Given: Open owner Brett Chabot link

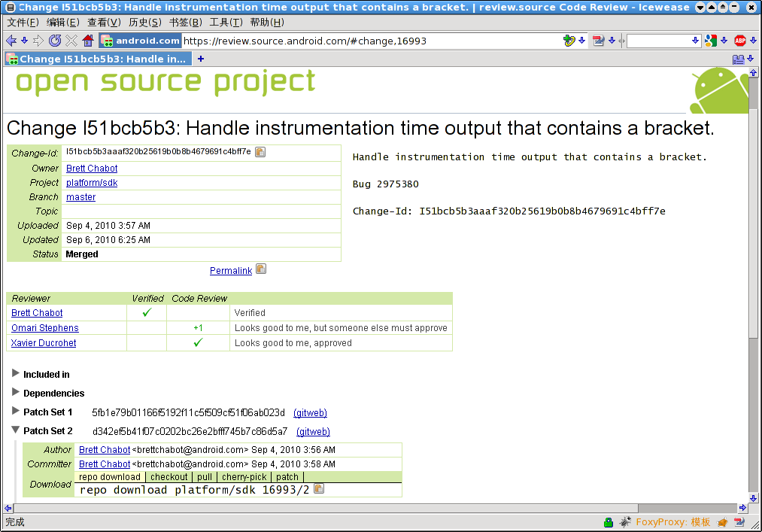Looking at the screenshot, I should [92, 169].
